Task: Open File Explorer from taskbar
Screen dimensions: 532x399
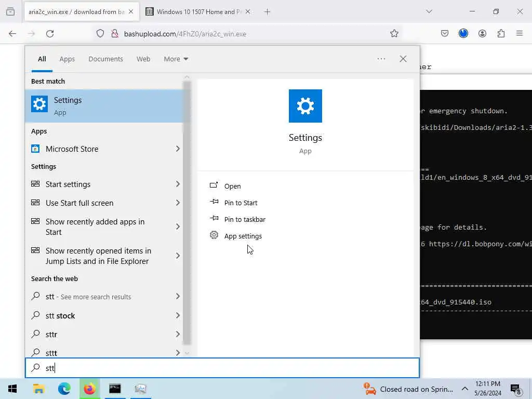Action: [x=38, y=389]
